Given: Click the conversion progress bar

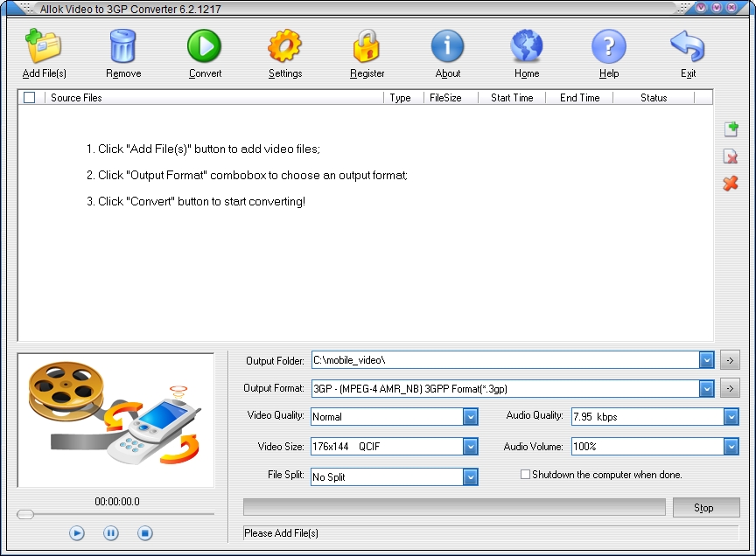Looking at the screenshot, I should 454,507.
